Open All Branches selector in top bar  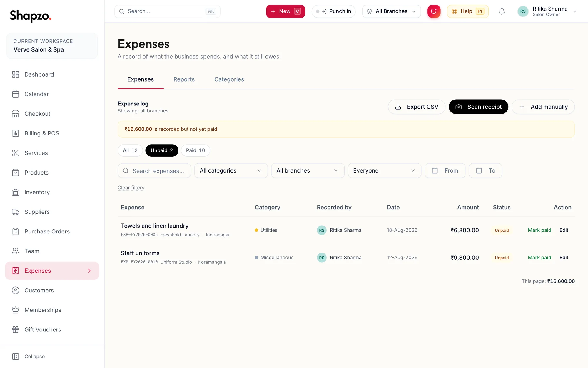coord(392,11)
